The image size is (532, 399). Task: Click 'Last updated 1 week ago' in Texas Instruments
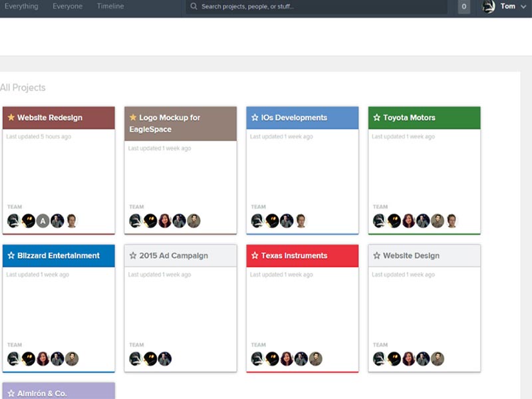click(x=281, y=275)
